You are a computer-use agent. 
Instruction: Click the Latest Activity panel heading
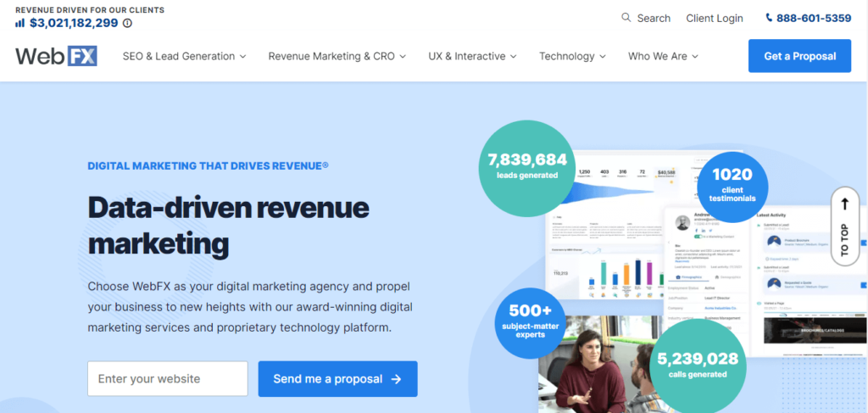pyautogui.click(x=771, y=215)
